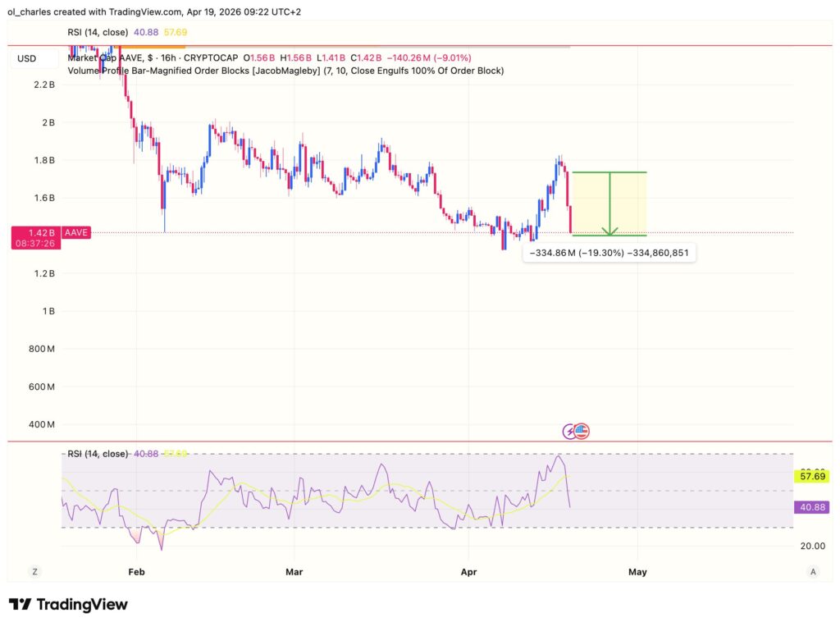
Task: Select the top RSI (14, close) legend
Action: point(98,32)
